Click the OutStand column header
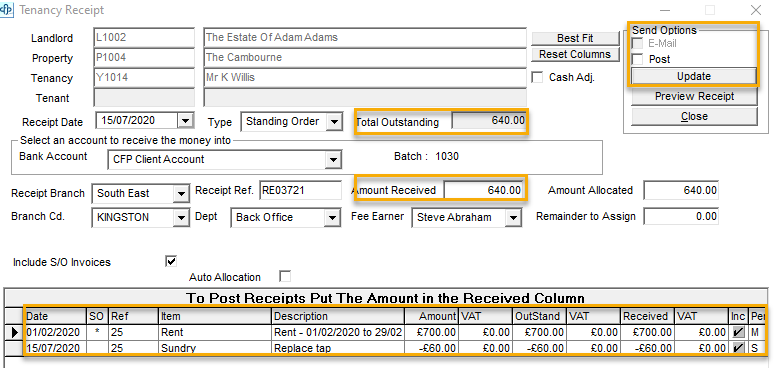The image size is (776, 368). tap(539, 316)
